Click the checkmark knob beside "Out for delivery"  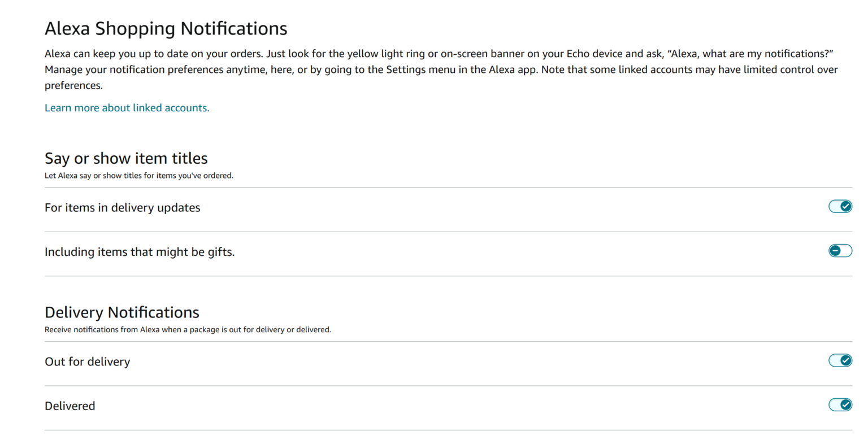point(845,360)
